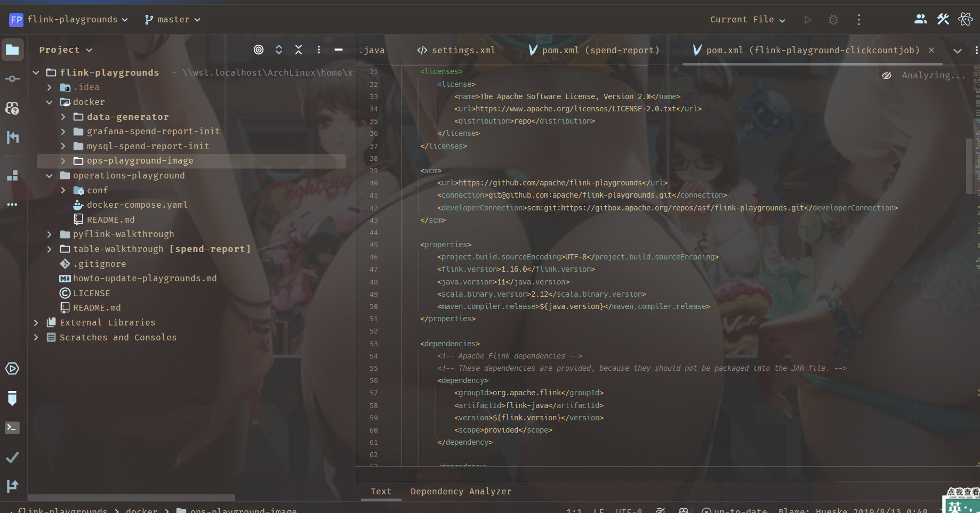The image size is (980, 513).
Task: Open the Dependency Analyzer tab
Action: click(x=461, y=491)
